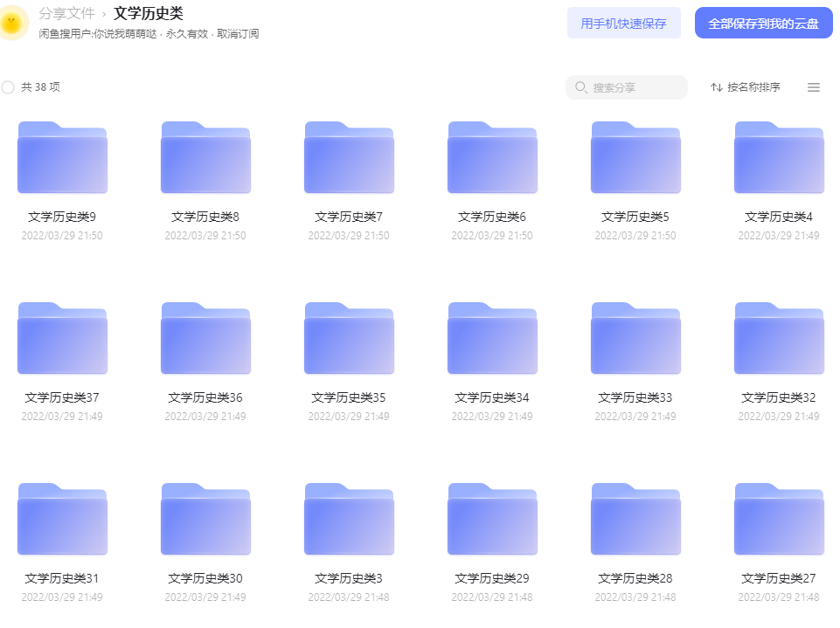Click the folder name text 文学历史类31
840x628 pixels.
[62, 579]
